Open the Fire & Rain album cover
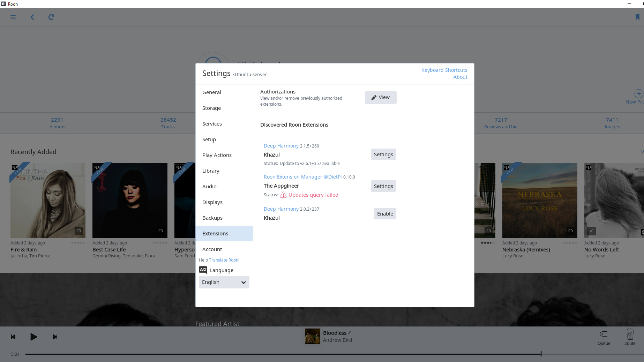Image resolution: width=644 pixels, height=362 pixels. [48, 201]
